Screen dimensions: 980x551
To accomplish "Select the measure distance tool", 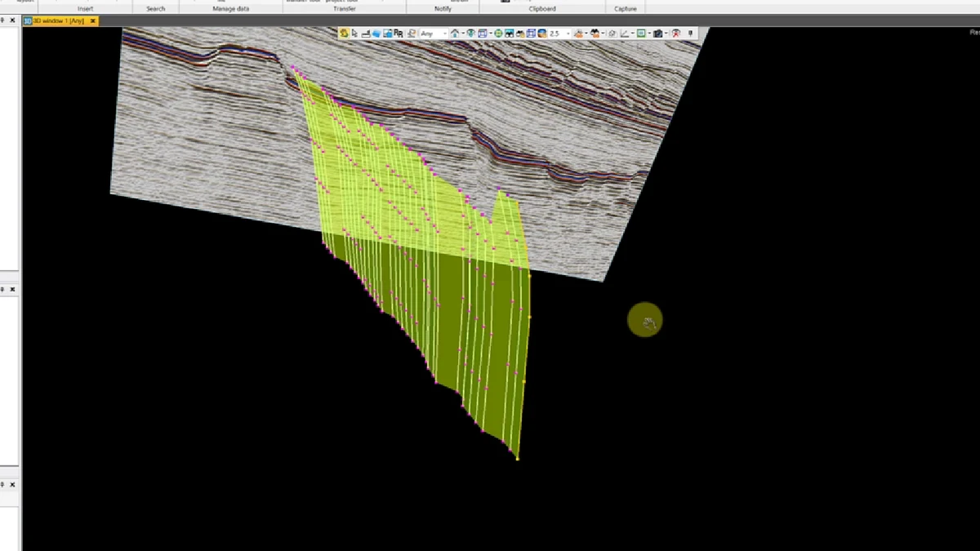I will click(365, 33).
